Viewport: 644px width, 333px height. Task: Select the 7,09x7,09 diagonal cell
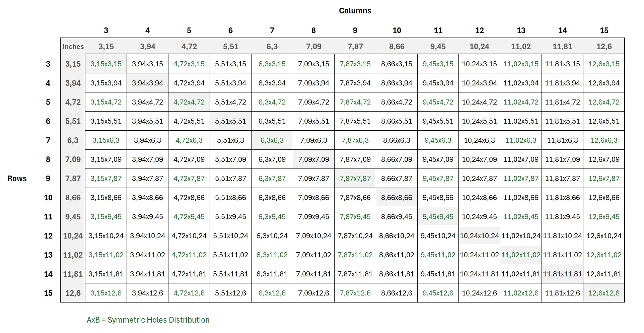click(x=313, y=159)
